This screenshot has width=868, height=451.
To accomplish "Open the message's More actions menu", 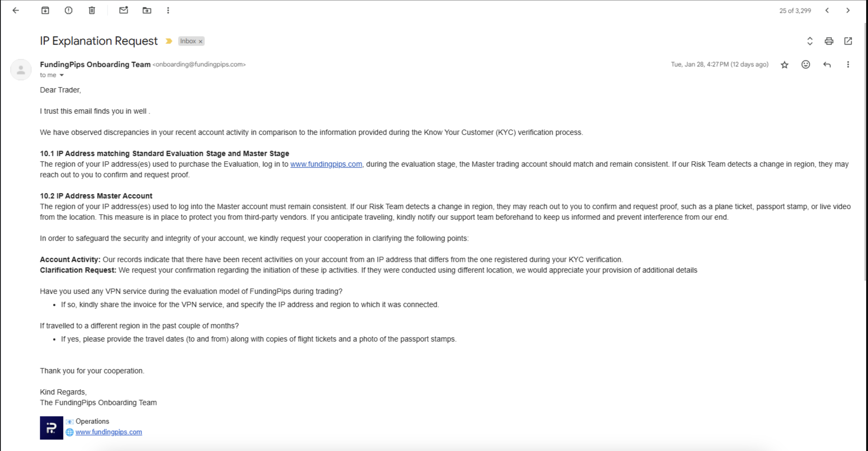I will pos(848,64).
